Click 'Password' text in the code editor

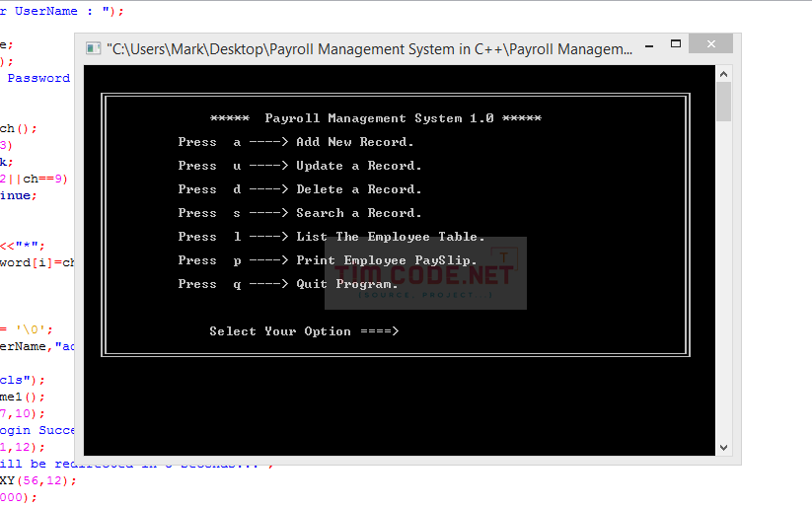[38, 78]
